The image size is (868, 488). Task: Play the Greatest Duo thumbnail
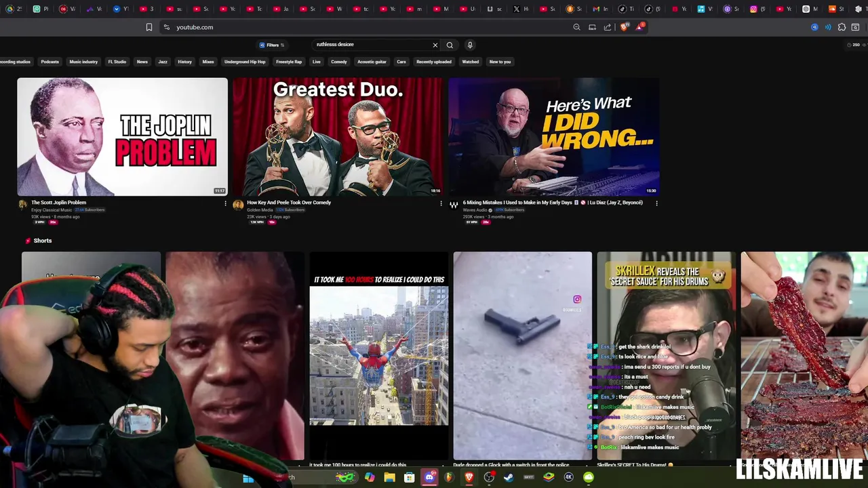point(338,137)
